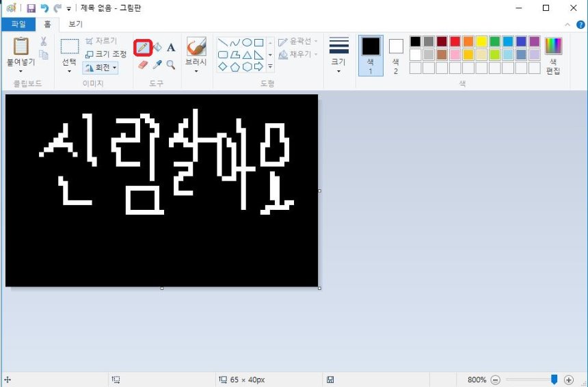
Task: Click the Copy icon
Action: coord(44,55)
